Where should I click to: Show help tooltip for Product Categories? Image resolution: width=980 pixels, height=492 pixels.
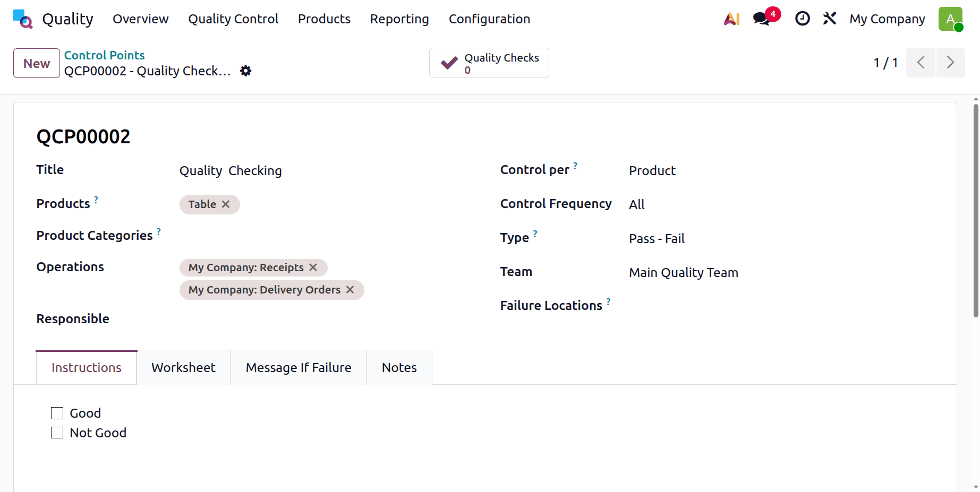click(159, 231)
